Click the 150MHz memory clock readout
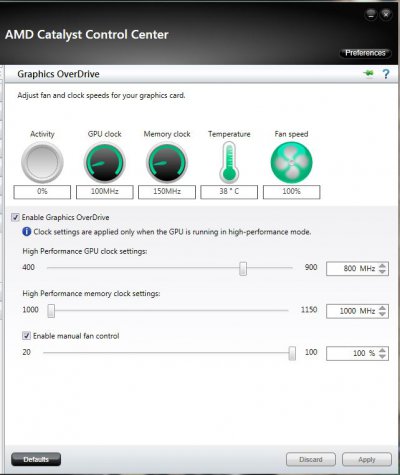Screen dimensions: 400x475 167,192
